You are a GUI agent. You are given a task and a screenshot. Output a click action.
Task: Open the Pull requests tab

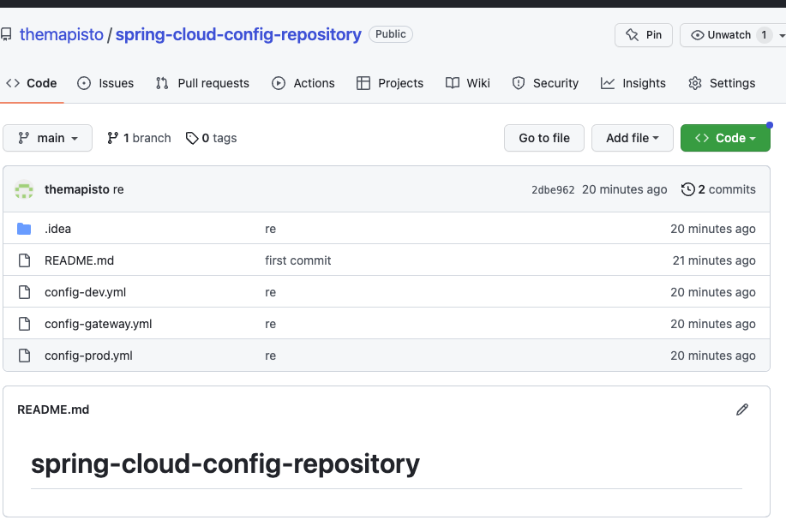click(202, 83)
